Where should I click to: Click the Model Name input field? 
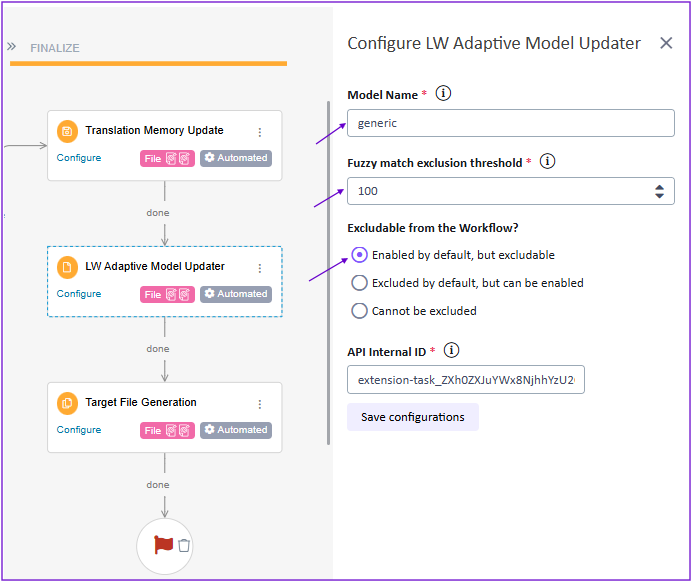[x=510, y=123]
